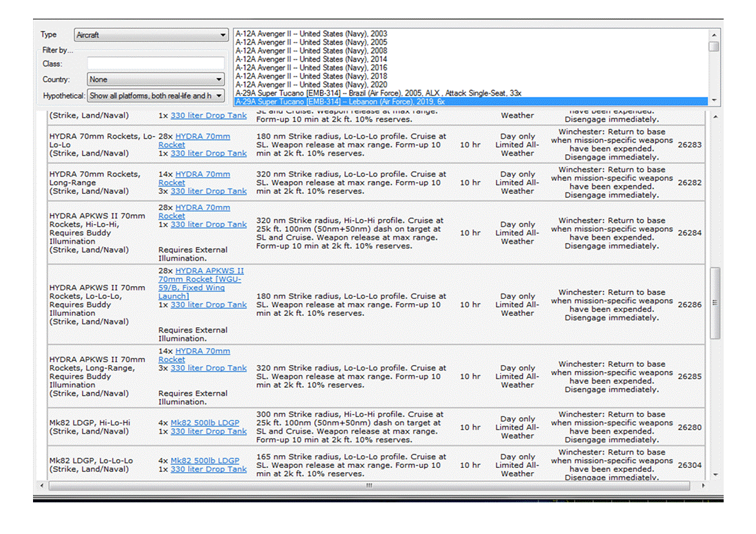Click loadout ID 26286
The width and height of the screenshot is (756, 534).
point(689,304)
